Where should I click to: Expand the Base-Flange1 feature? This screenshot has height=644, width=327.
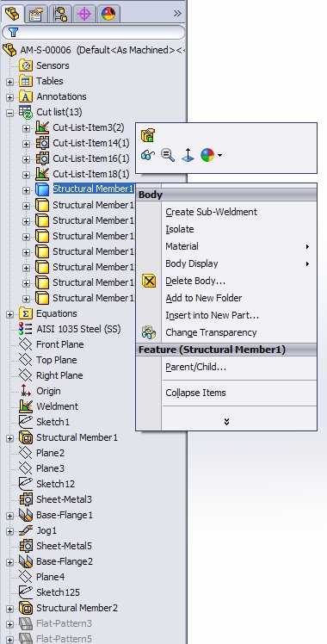pos(9,516)
